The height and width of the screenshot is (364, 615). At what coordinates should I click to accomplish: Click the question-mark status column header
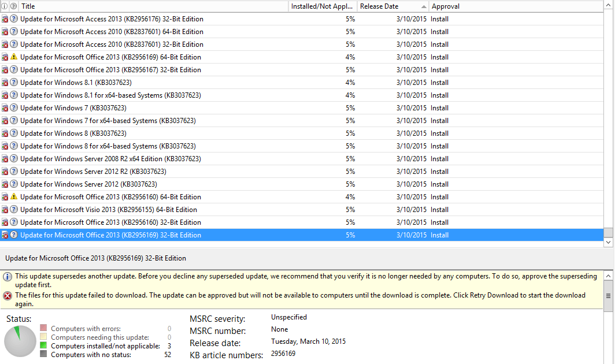pyautogui.click(x=14, y=6)
